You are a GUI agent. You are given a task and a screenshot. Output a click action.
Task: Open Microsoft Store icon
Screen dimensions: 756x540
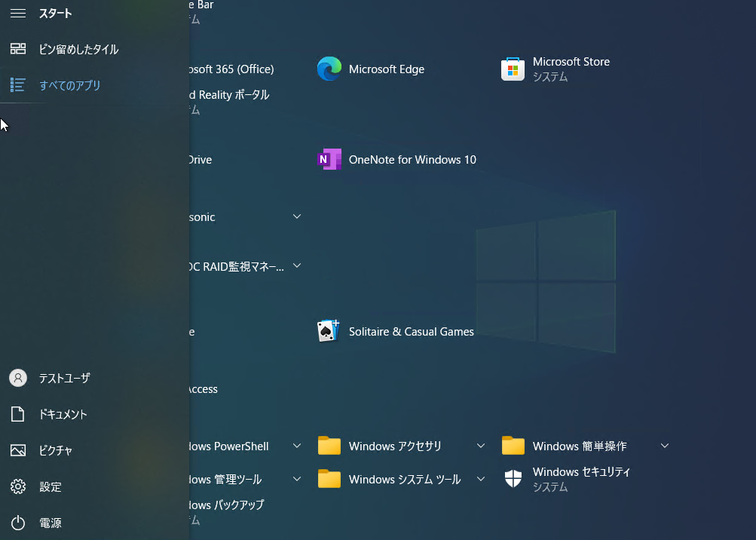pyautogui.click(x=513, y=69)
